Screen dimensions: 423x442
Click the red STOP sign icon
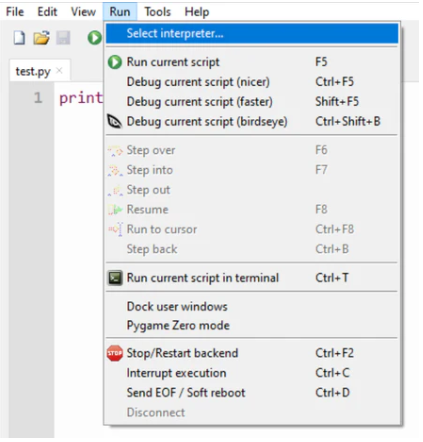pyautogui.click(x=115, y=353)
